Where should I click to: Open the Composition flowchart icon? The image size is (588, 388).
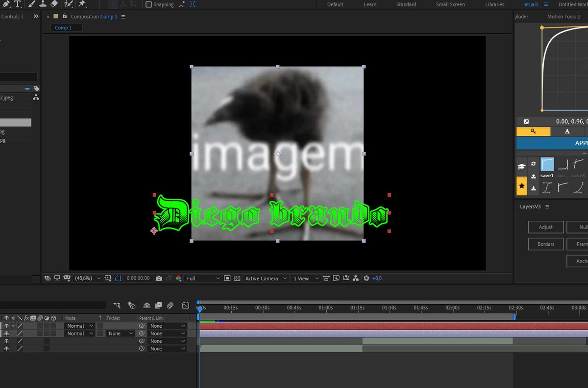[356, 278]
